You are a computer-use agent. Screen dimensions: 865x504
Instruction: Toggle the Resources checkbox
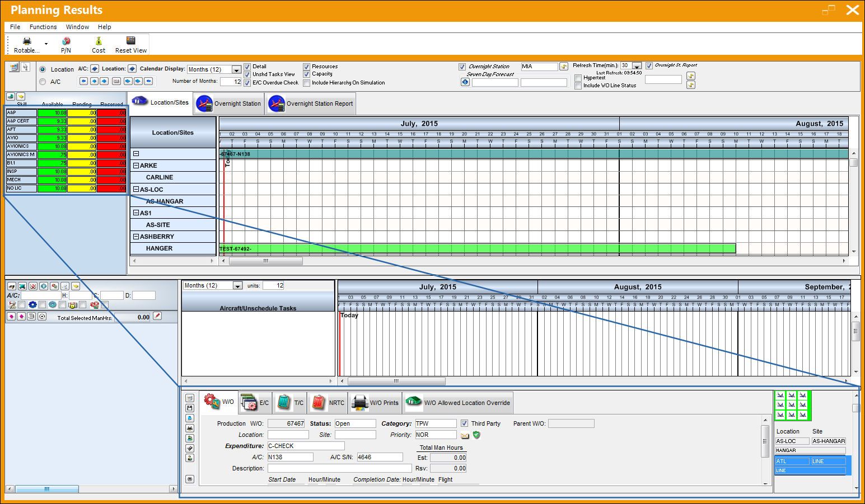(x=306, y=67)
